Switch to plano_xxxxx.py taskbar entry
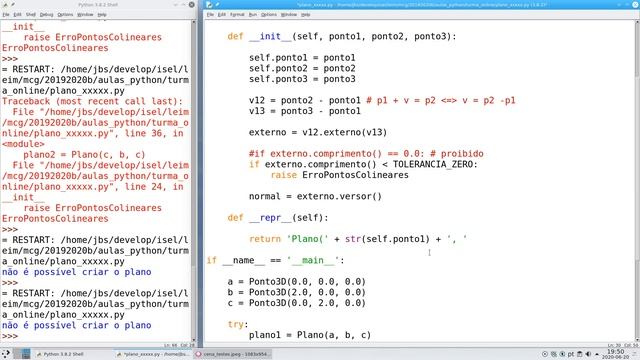This screenshot has height=360, width=640. coord(153,354)
